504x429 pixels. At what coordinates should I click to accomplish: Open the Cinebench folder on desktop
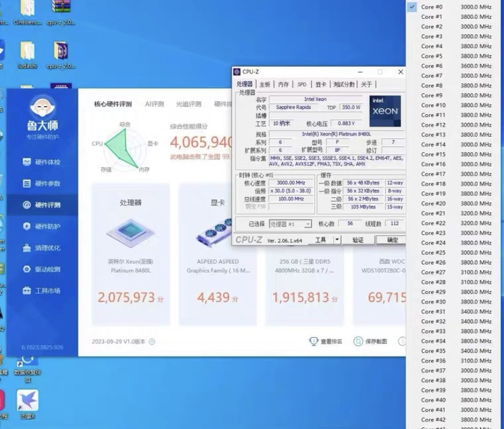(x=27, y=12)
